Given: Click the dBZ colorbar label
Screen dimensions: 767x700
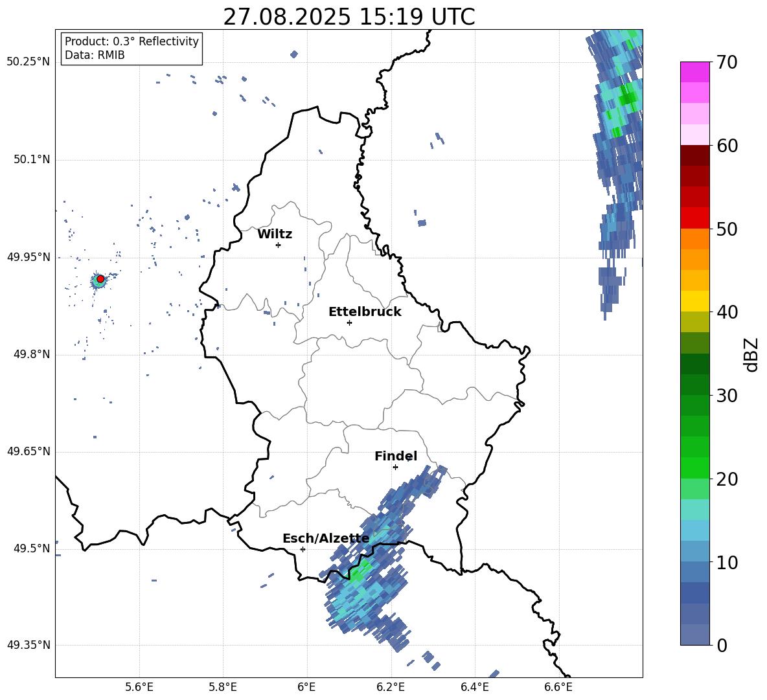Looking at the screenshot, I should tap(751, 354).
